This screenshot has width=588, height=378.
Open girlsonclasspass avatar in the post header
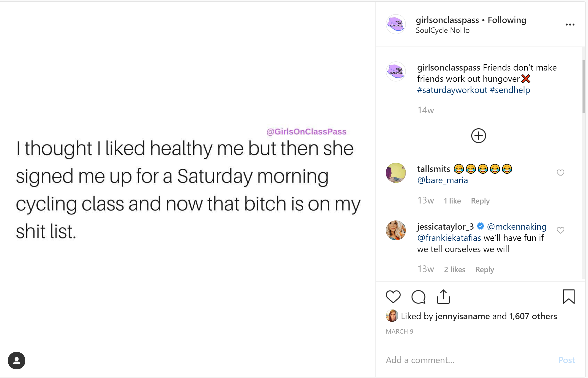click(x=396, y=24)
